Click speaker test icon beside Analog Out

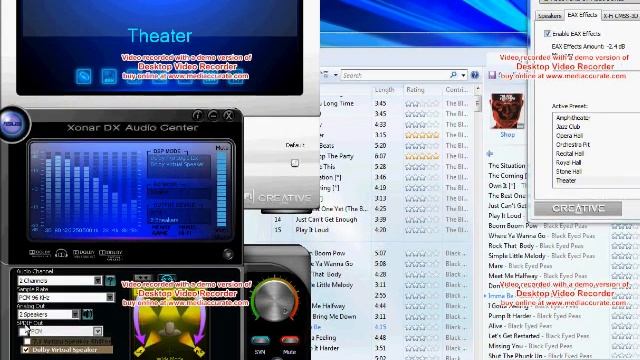pos(88,314)
